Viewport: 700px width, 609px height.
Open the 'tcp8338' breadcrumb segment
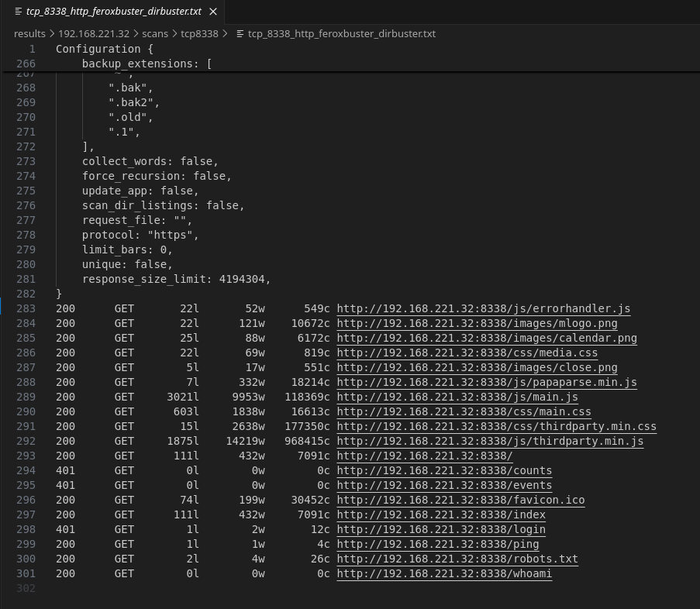pyautogui.click(x=200, y=34)
